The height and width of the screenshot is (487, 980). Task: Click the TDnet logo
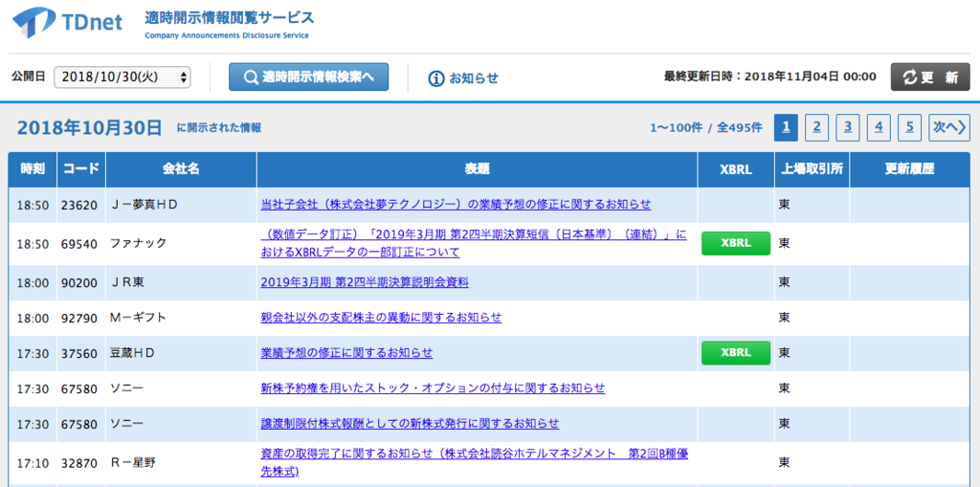click(x=68, y=23)
